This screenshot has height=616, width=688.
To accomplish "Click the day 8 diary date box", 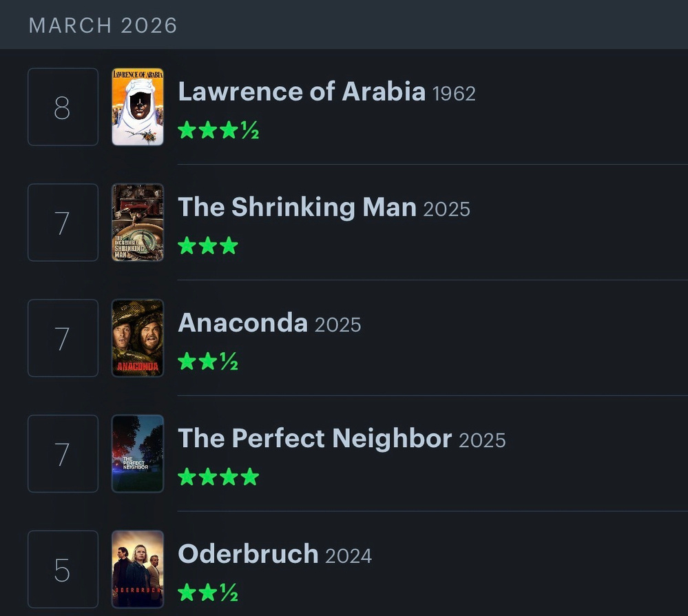I will [x=63, y=107].
